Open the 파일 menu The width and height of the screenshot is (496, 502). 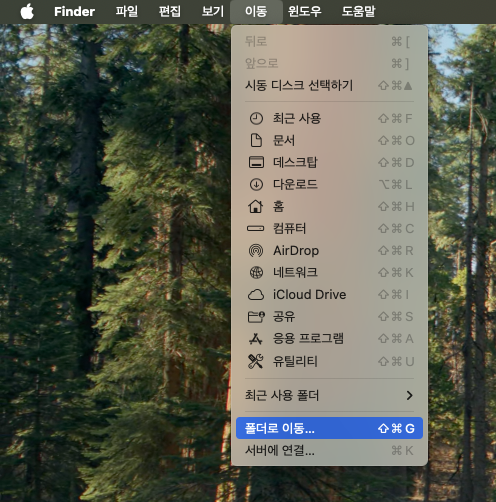(x=127, y=12)
